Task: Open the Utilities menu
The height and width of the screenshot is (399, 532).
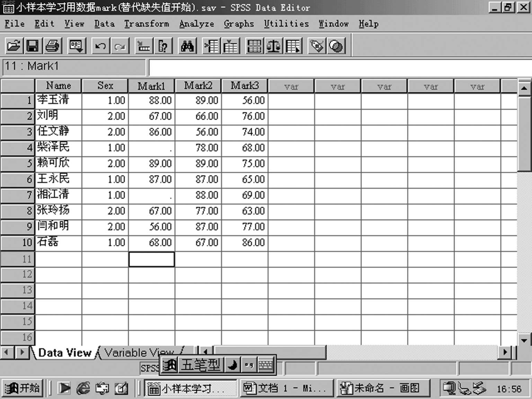Action: pos(286,24)
